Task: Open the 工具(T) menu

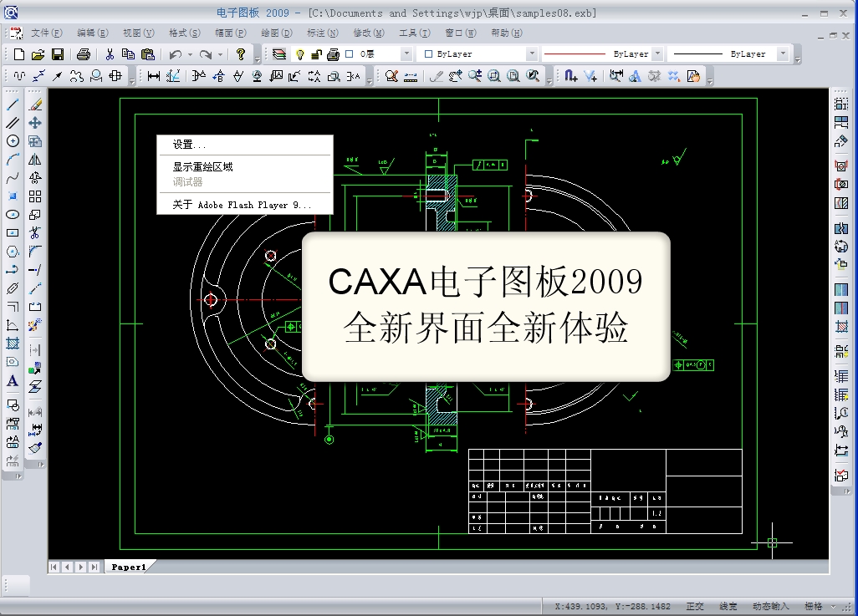Action: click(414, 33)
